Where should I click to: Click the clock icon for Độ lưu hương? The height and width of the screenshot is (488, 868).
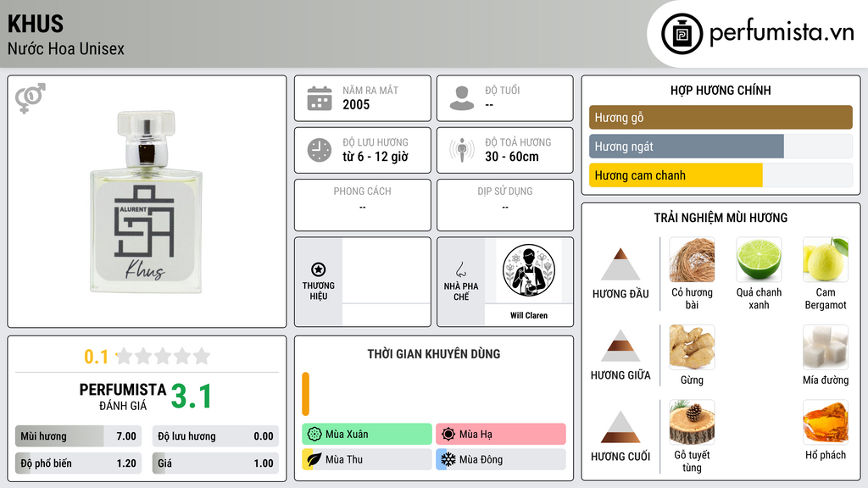320,150
